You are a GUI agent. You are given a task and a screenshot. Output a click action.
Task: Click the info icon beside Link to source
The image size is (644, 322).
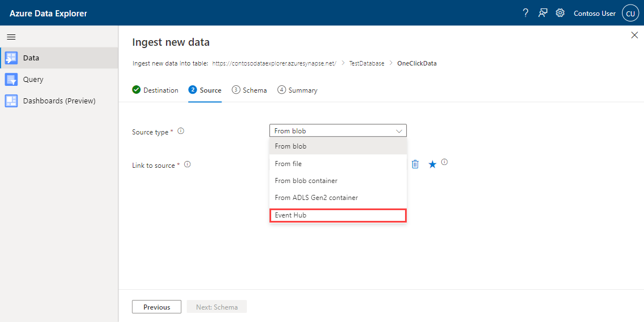pos(188,164)
